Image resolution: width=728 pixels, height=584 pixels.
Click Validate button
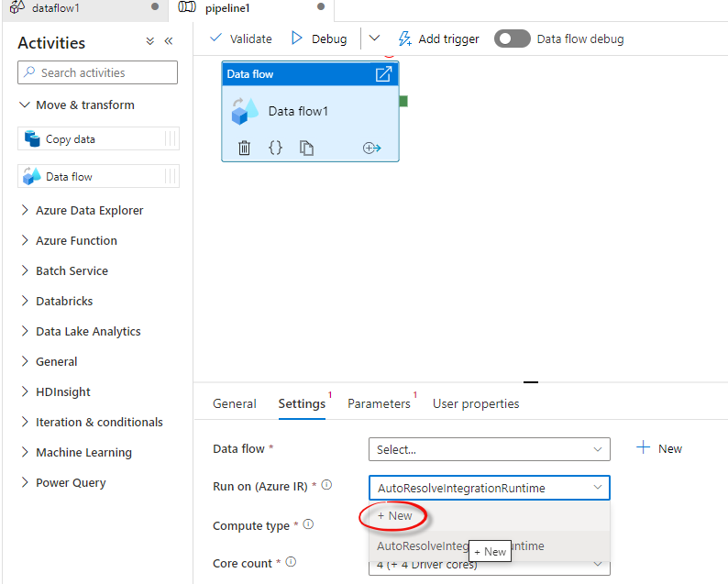pos(241,39)
